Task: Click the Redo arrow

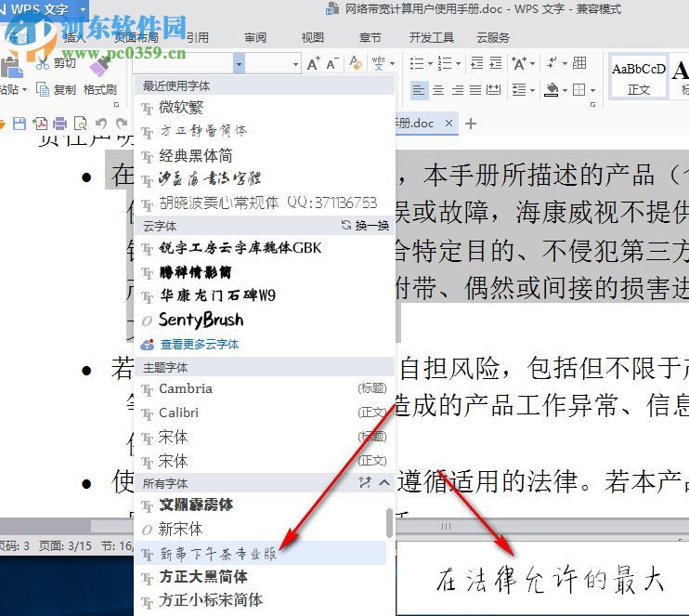Action: click(122, 124)
